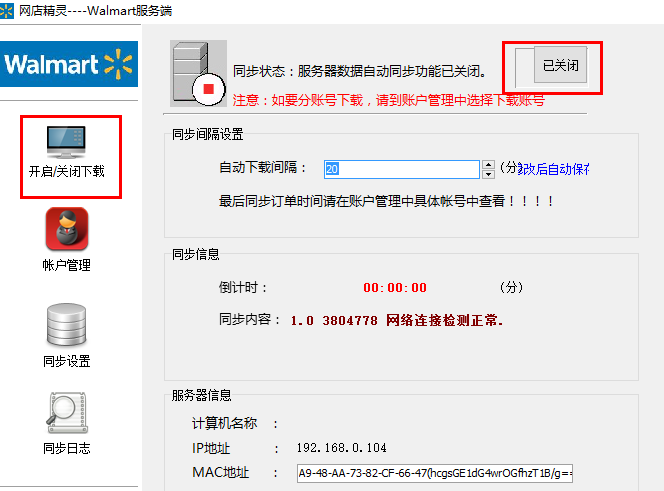
Task: Click the 开启/关闭下载 label
Action: coord(66,172)
